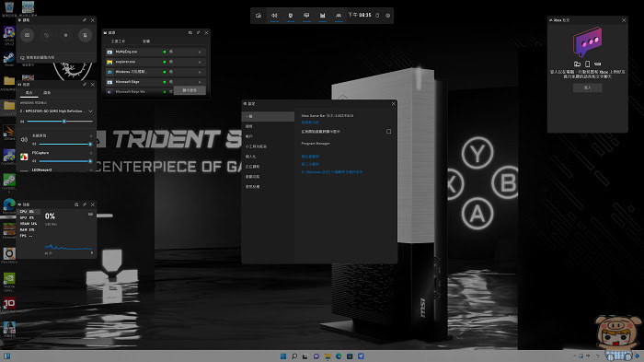Open Search from the taskbar

294,356
